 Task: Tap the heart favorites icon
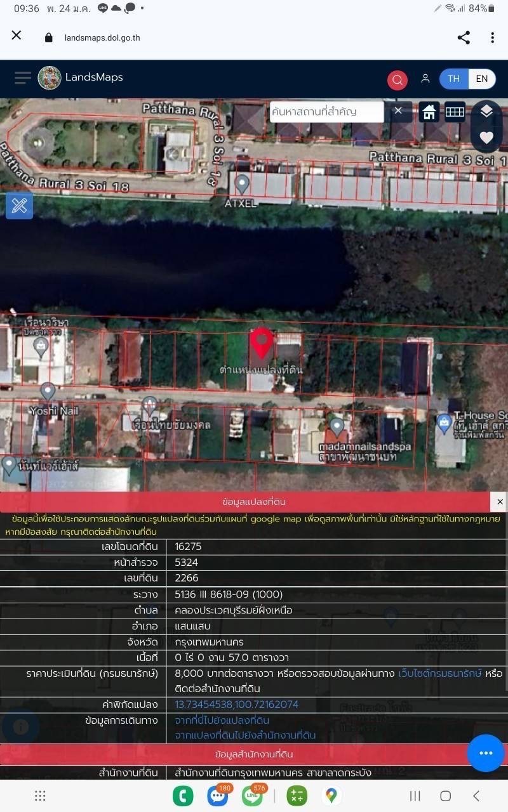(x=486, y=138)
